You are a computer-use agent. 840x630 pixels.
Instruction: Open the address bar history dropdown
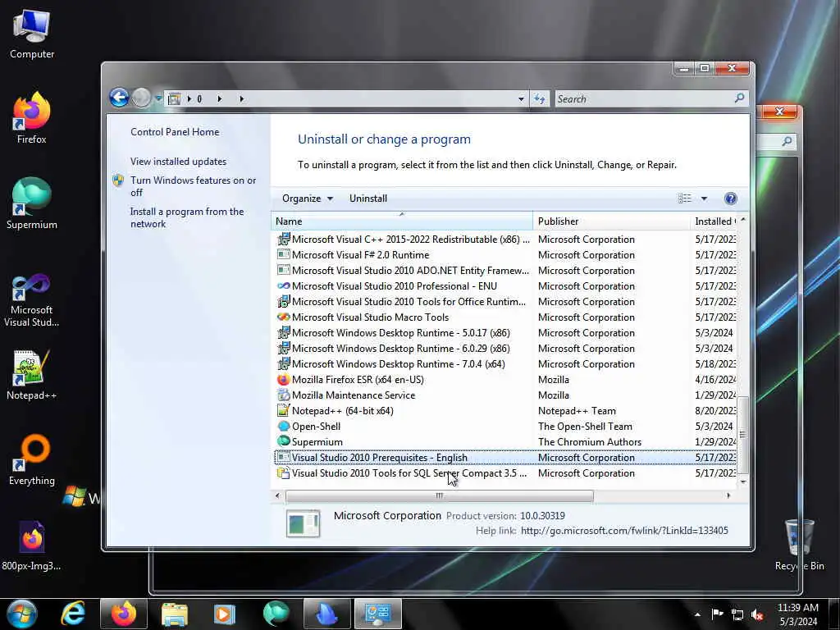pyautogui.click(x=521, y=99)
